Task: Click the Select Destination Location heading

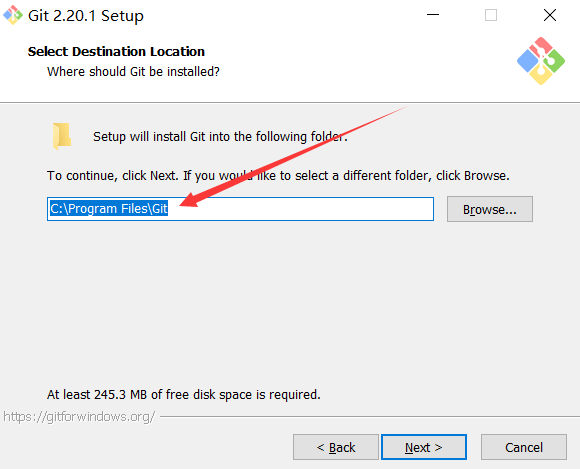Action: click(116, 51)
